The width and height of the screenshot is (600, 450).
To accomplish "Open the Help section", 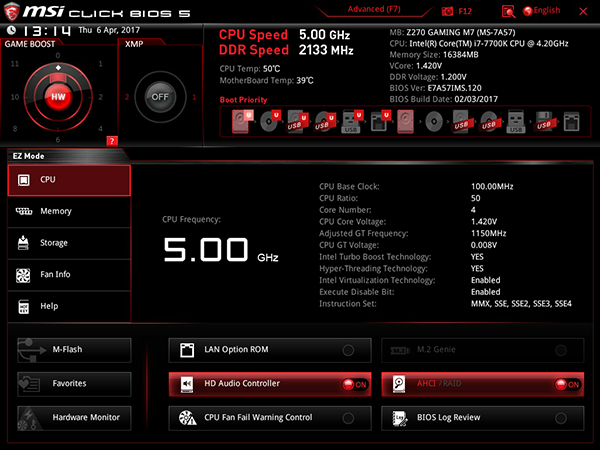I will [x=69, y=307].
